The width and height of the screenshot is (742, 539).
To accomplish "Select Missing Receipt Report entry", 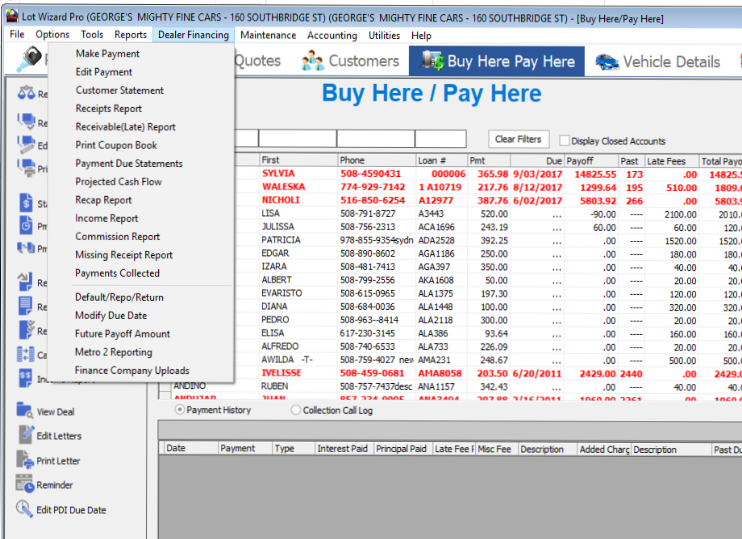I will [124, 255].
